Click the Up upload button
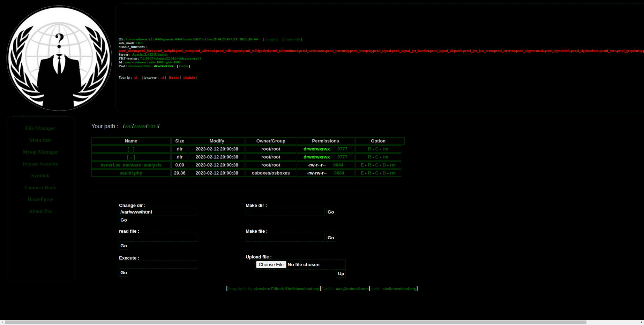Image resolution: width=644 pixels, height=325 pixels. (341, 274)
